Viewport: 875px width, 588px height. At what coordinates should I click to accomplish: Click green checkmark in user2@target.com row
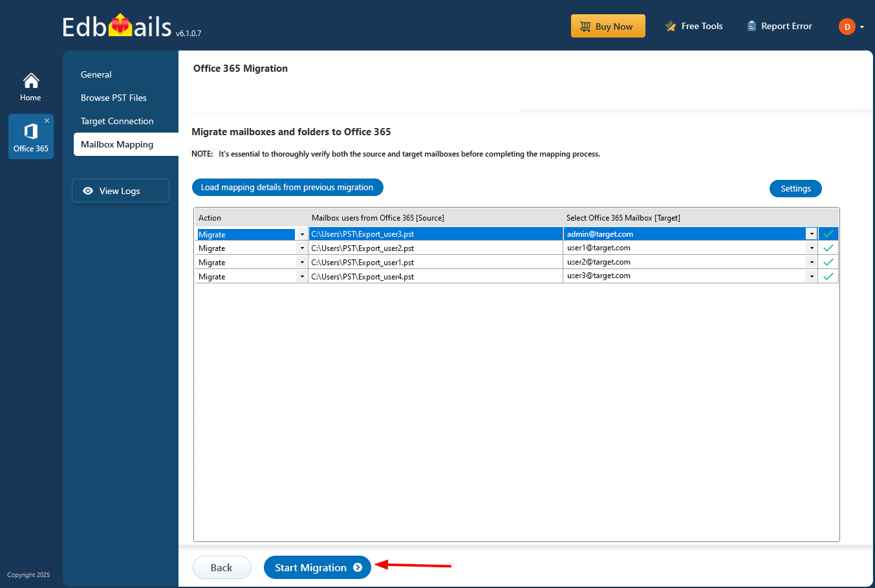click(x=828, y=262)
